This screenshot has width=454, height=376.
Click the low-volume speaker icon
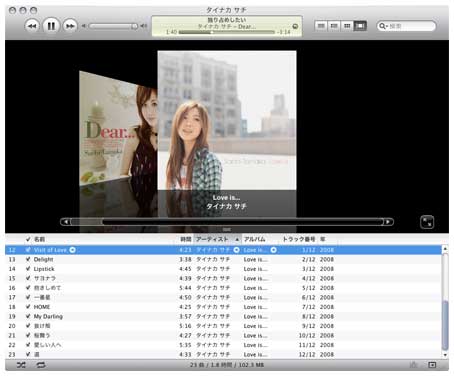[84, 26]
